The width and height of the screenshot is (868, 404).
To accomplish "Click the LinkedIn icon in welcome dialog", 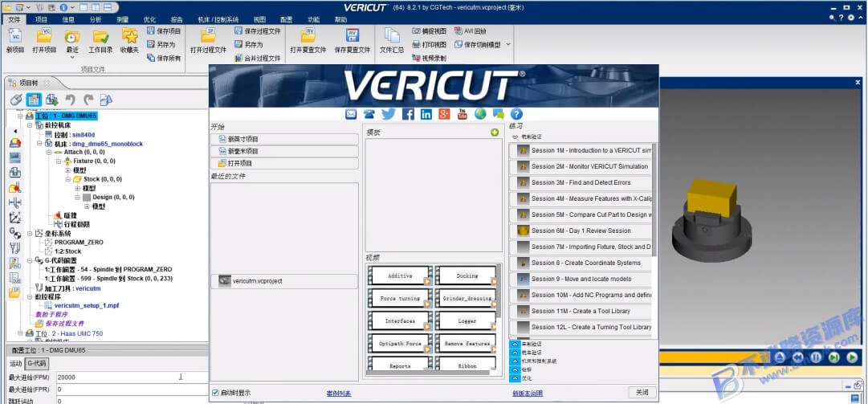I will [x=426, y=114].
